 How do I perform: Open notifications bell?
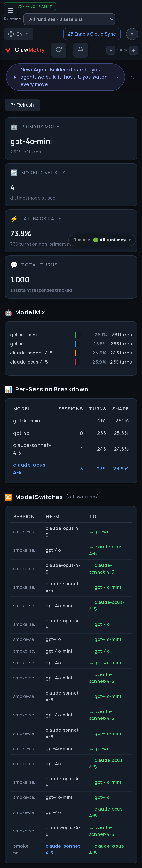coord(81,50)
